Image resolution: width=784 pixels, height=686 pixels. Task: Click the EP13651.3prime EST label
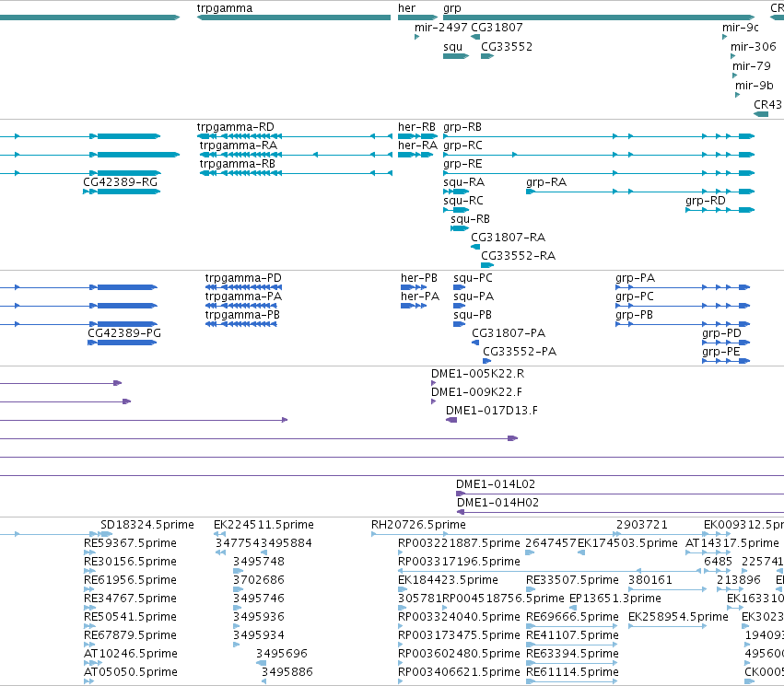tap(615, 599)
